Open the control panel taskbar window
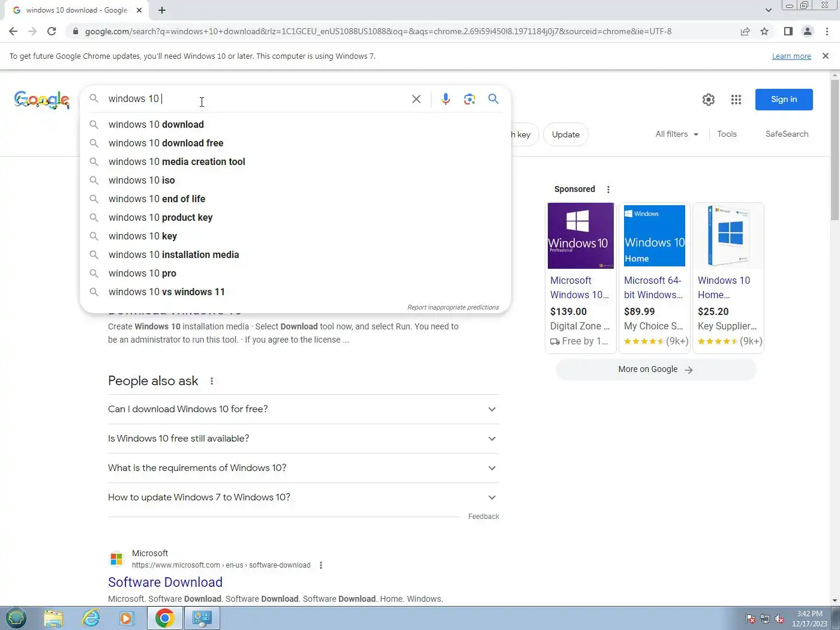840x630 pixels. pyautogui.click(x=202, y=618)
